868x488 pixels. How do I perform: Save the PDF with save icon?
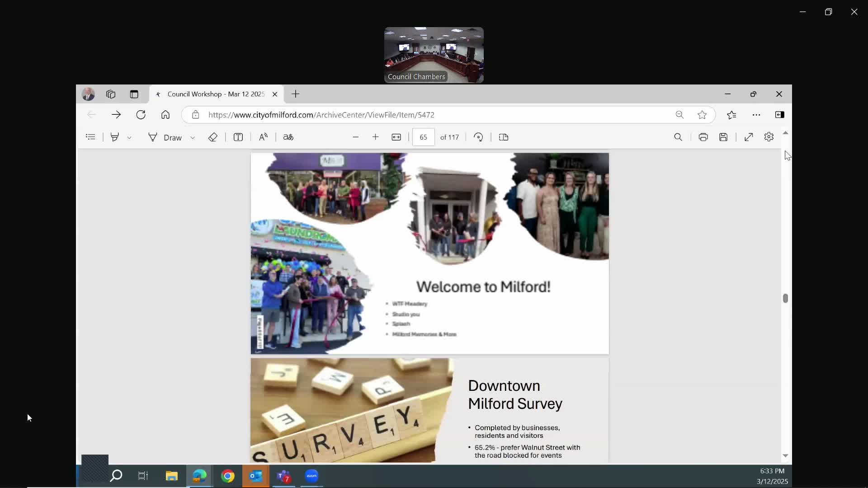click(723, 137)
